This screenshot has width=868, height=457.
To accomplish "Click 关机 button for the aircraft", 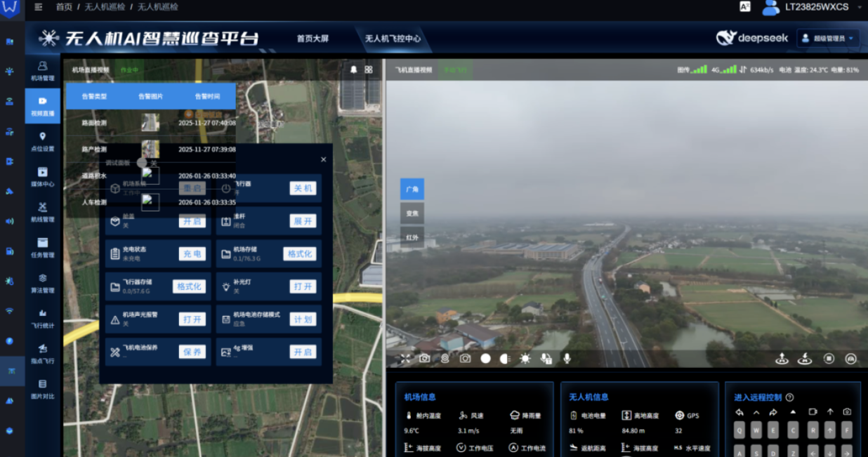I will point(303,188).
